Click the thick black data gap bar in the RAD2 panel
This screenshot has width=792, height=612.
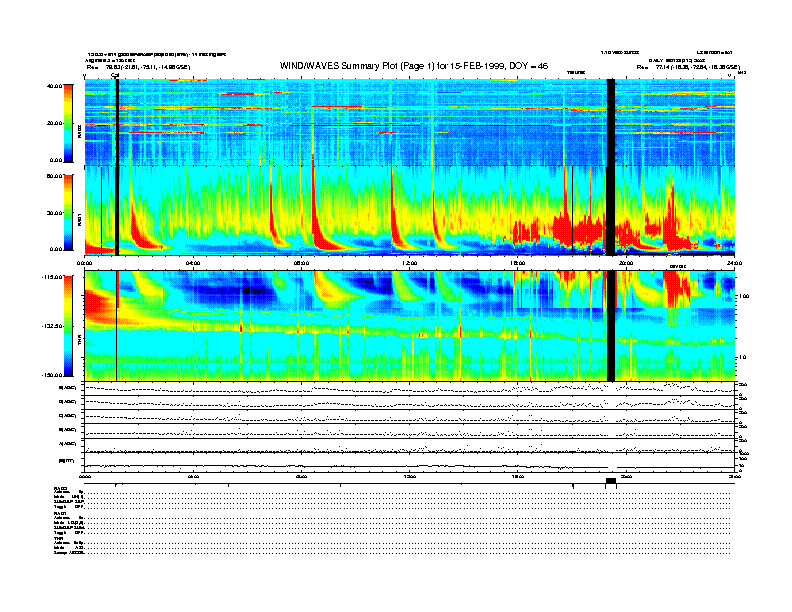click(x=611, y=122)
